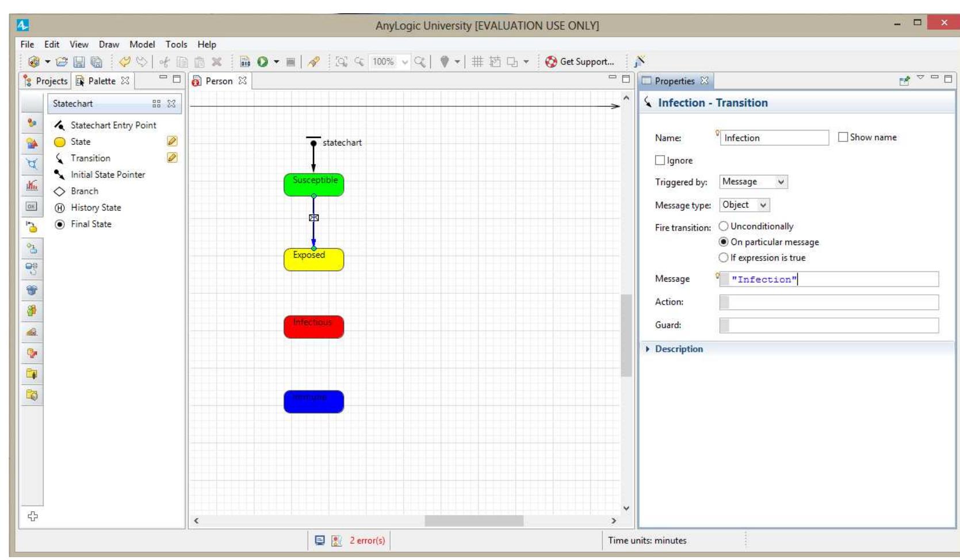Click the Stop model icon

[290, 62]
